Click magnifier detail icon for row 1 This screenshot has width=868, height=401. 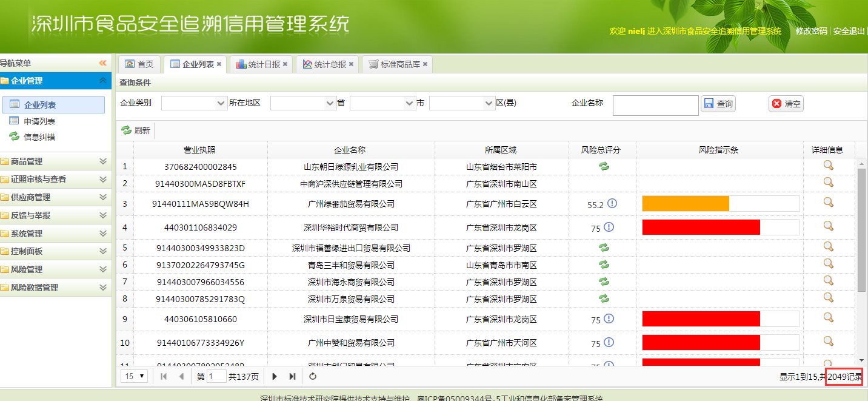[x=828, y=166]
